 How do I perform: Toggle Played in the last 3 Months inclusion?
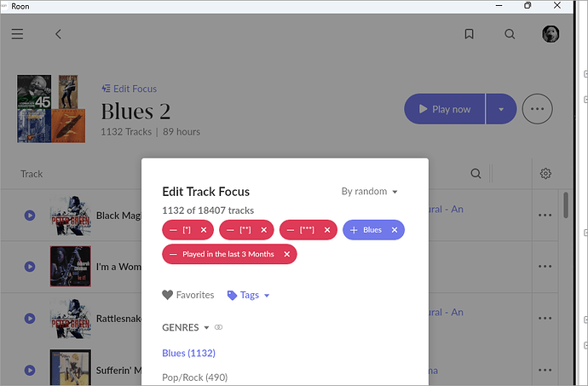point(173,254)
